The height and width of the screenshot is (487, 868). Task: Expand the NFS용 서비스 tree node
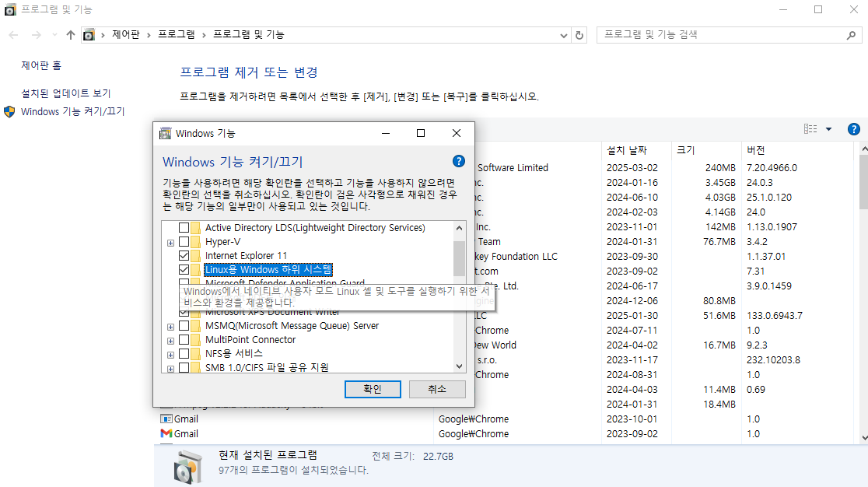coord(170,355)
